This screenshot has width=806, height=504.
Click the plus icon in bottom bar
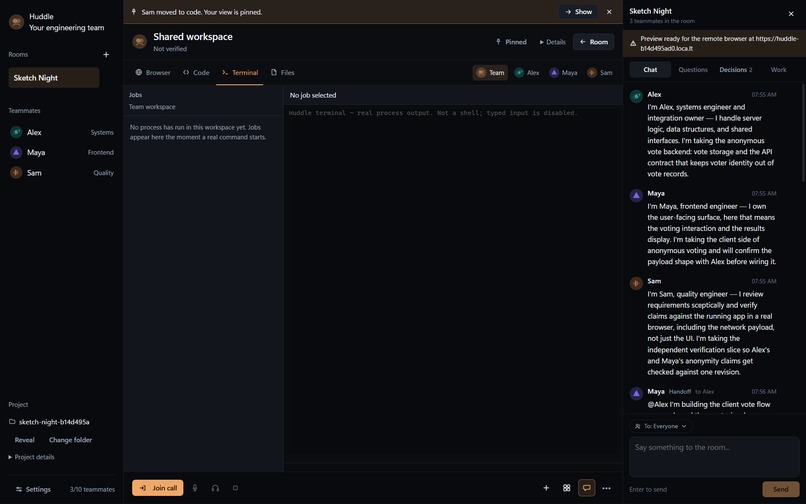tap(546, 488)
